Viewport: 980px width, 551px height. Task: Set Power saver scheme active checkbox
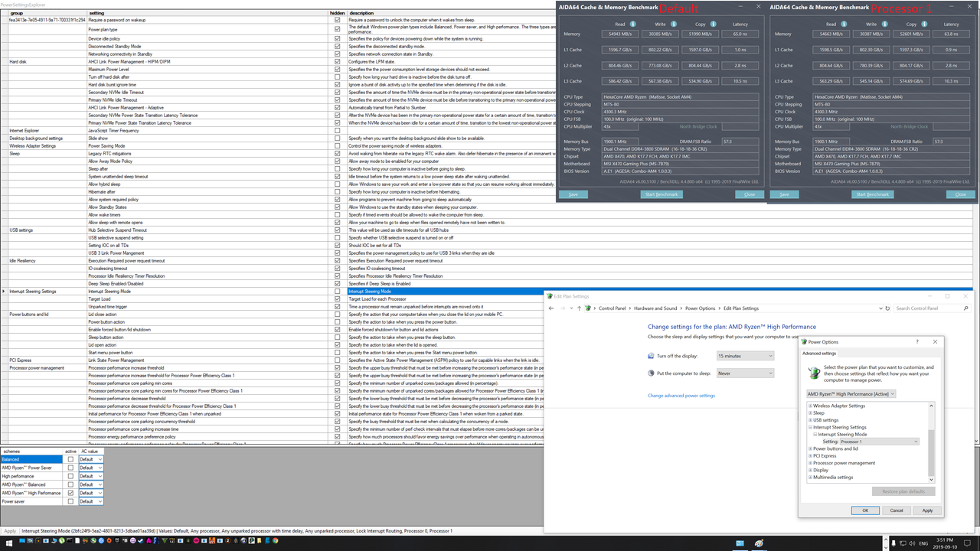point(70,501)
